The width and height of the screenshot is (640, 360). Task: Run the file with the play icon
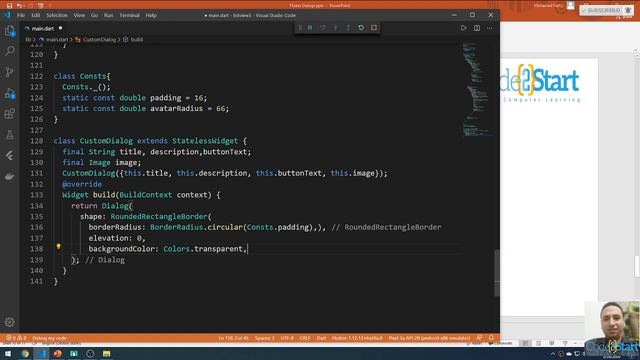(x=463, y=28)
